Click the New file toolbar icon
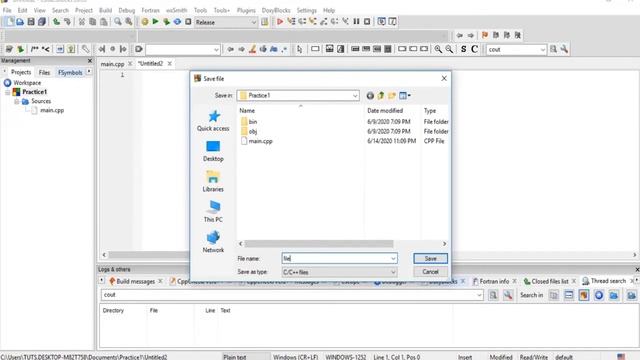The height and width of the screenshot is (360, 640). pyautogui.click(x=9, y=22)
